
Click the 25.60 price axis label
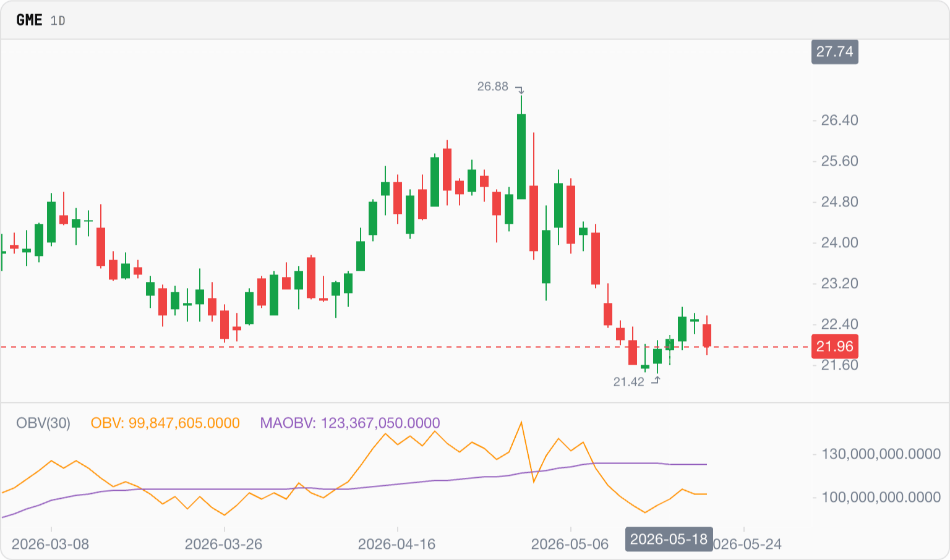(x=839, y=161)
